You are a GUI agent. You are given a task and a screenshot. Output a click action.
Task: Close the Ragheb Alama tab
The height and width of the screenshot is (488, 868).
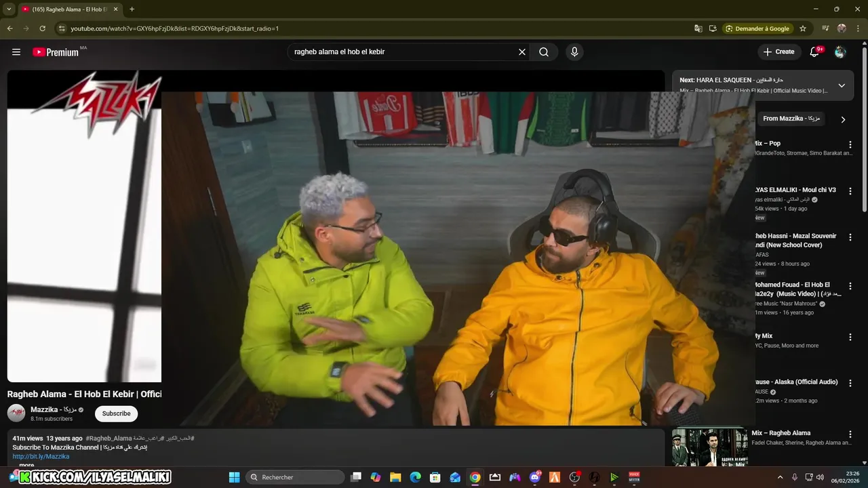pyautogui.click(x=115, y=9)
